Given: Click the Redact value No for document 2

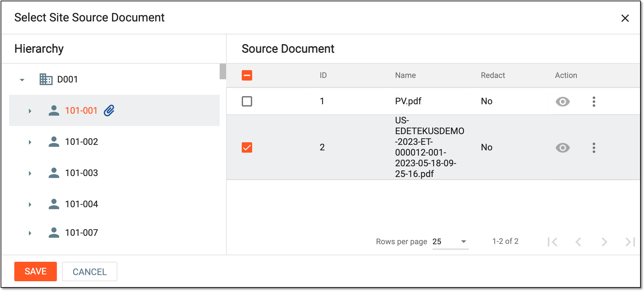Looking at the screenshot, I should [x=486, y=147].
